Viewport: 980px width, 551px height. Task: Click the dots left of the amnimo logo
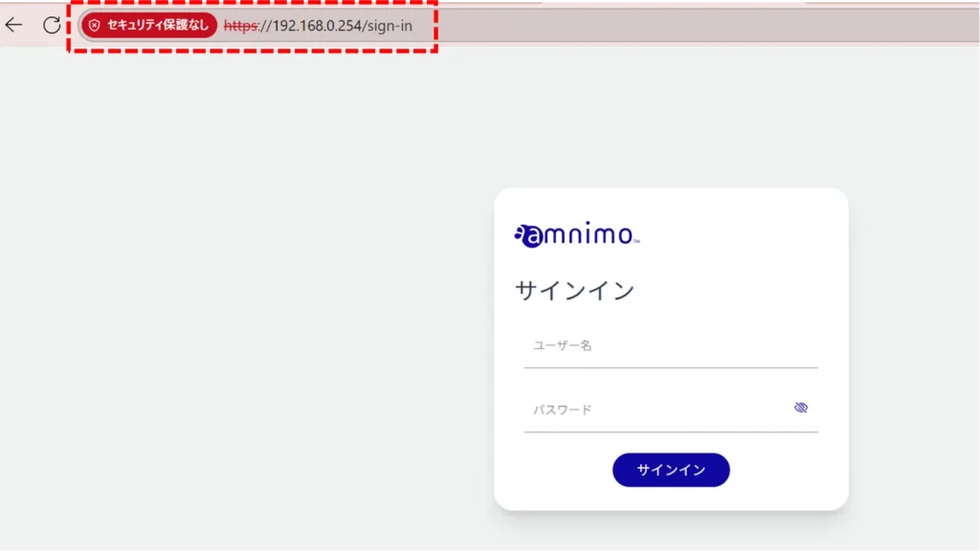[519, 233]
